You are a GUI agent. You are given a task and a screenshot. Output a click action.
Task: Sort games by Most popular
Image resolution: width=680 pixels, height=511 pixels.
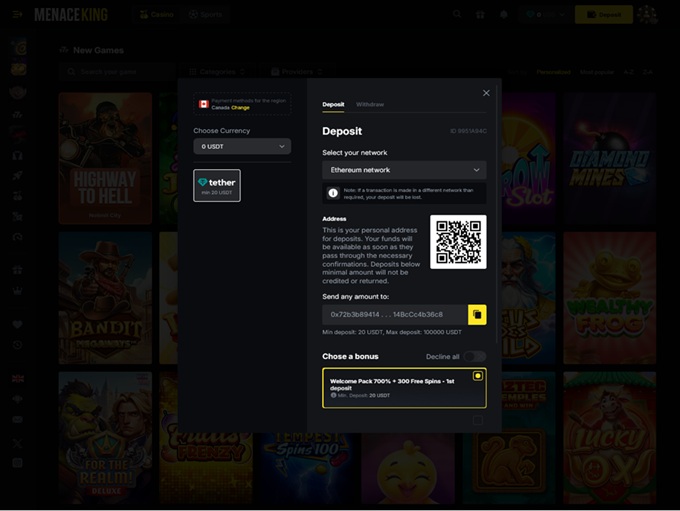pyautogui.click(x=597, y=72)
